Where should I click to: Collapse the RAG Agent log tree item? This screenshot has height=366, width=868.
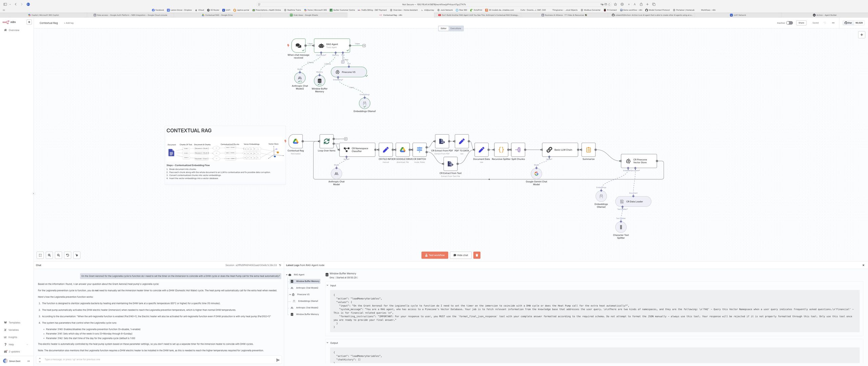(x=287, y=275)
